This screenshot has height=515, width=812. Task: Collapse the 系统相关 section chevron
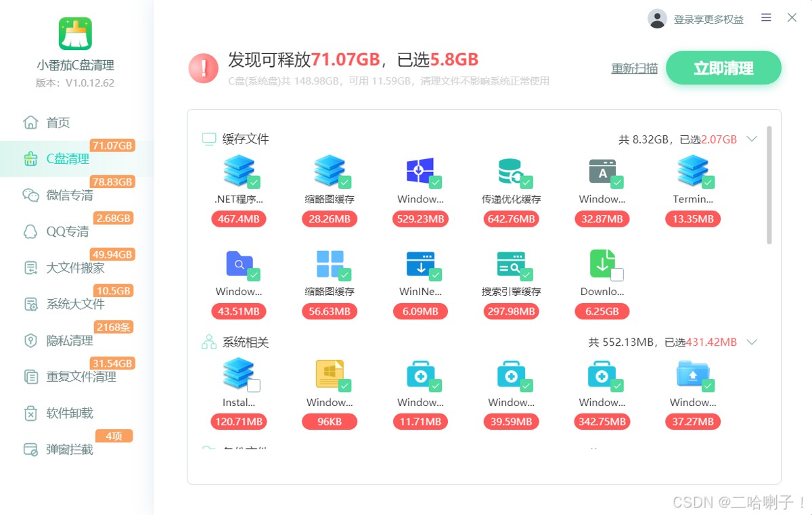pyautogui.click(x=752, y=342)
